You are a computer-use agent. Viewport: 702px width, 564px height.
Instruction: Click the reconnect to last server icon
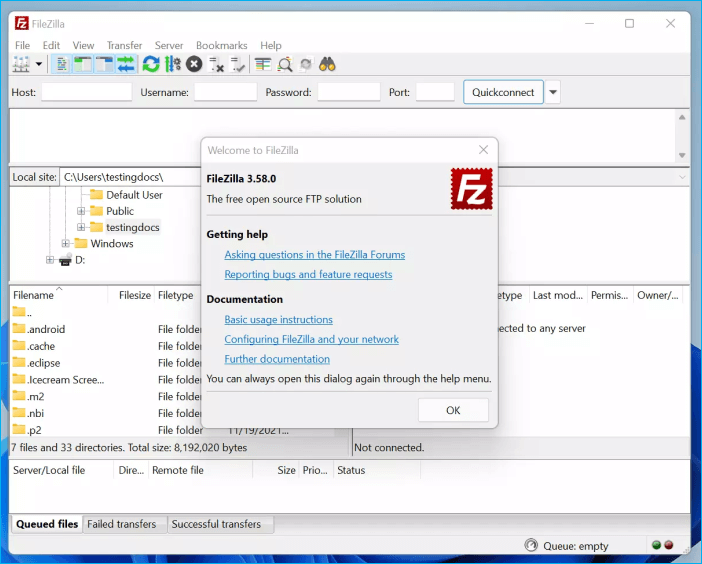pos(237,64)
